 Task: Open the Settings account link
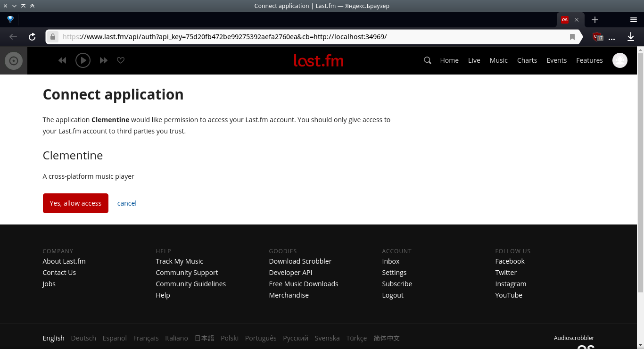(x=395, y=273)
